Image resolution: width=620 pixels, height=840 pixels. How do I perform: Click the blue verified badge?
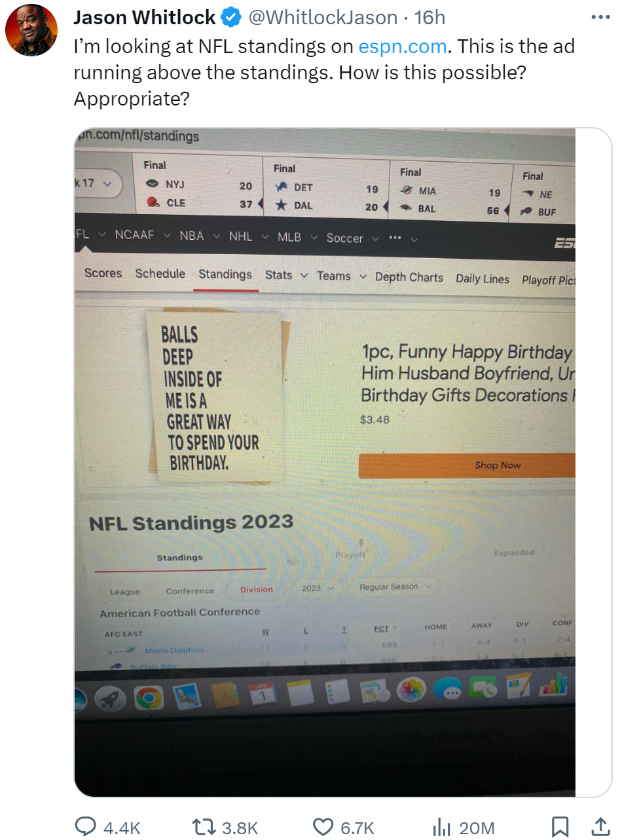231,18
